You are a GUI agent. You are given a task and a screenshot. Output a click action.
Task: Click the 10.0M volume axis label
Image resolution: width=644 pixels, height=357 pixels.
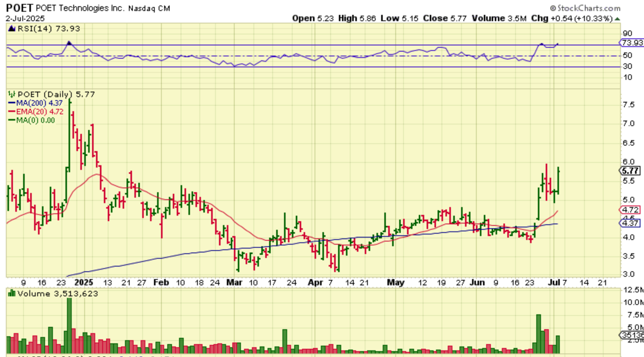click(633, 303)
